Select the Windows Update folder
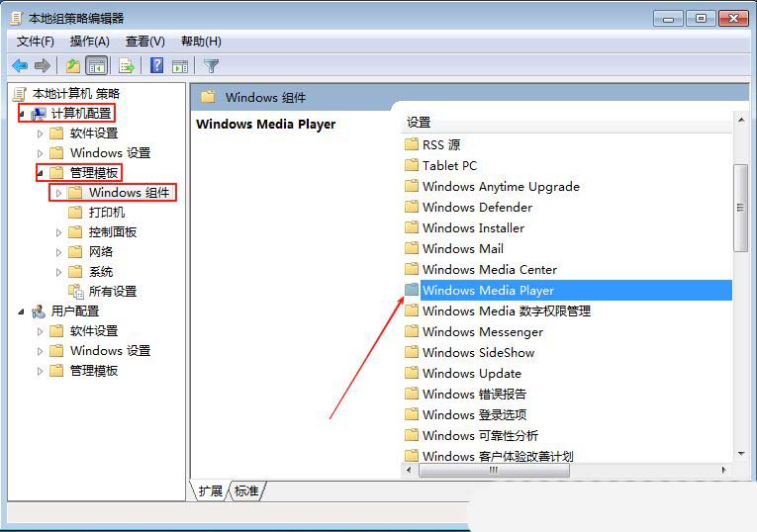Image resolution: width=757 pixels, height=532 pixels. tap(471, 374)
